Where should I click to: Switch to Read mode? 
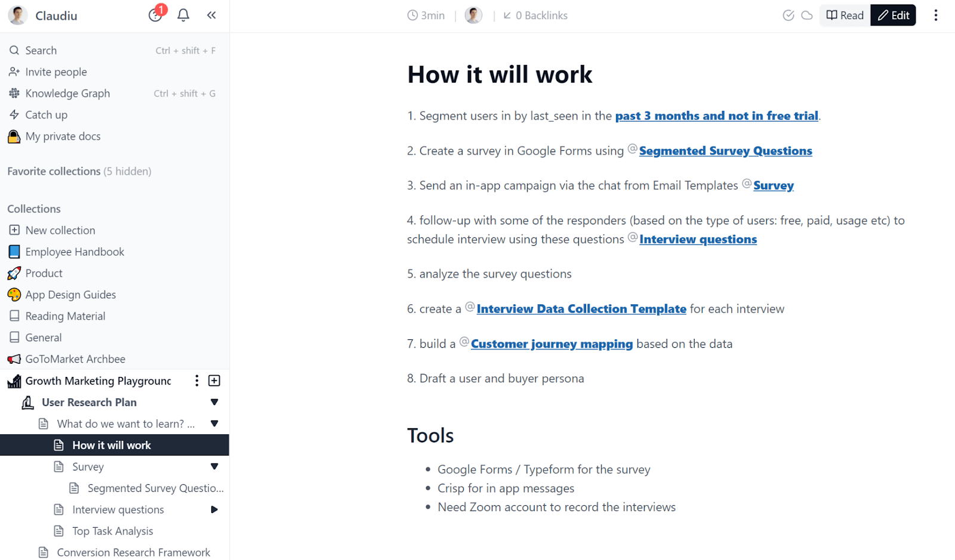[845, 16]
